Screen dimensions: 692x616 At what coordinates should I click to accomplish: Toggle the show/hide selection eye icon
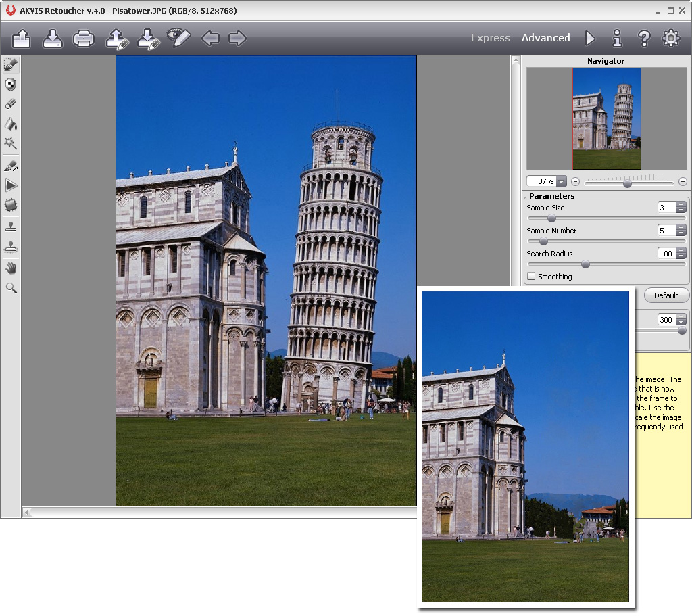pos(178,38)
